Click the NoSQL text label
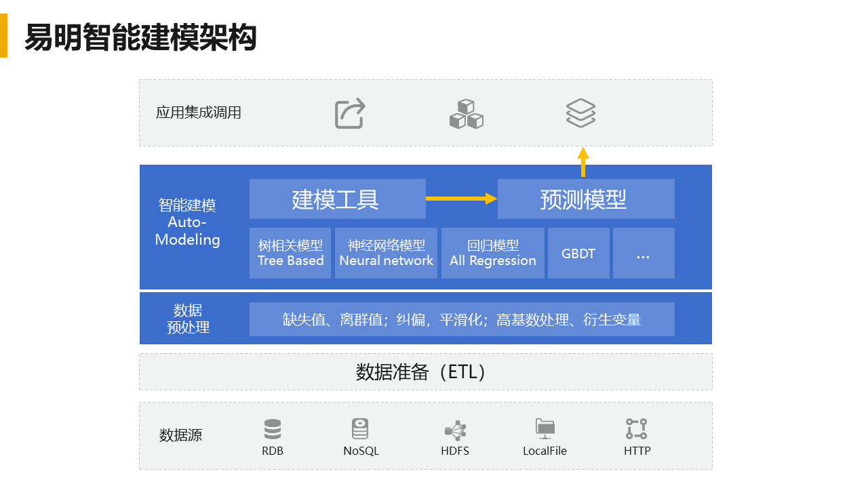 (361, 451)
